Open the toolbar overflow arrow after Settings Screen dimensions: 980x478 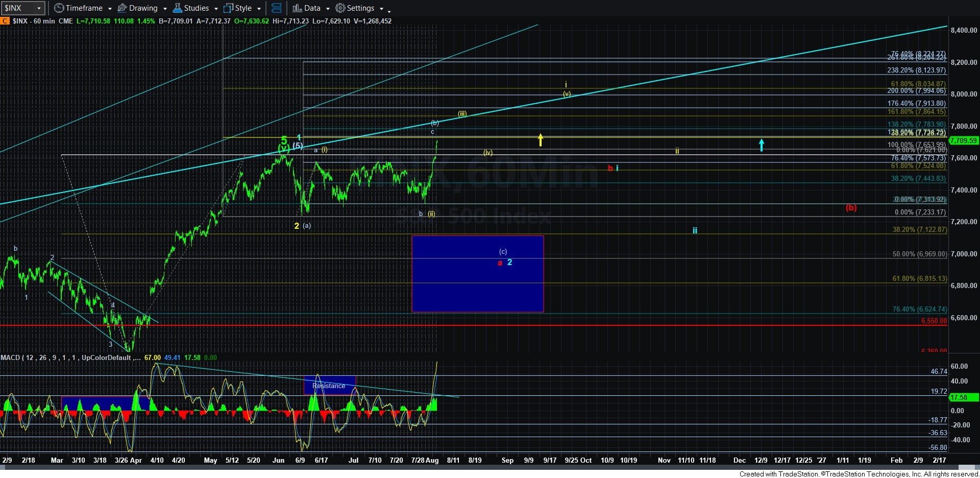coord(389,11)
